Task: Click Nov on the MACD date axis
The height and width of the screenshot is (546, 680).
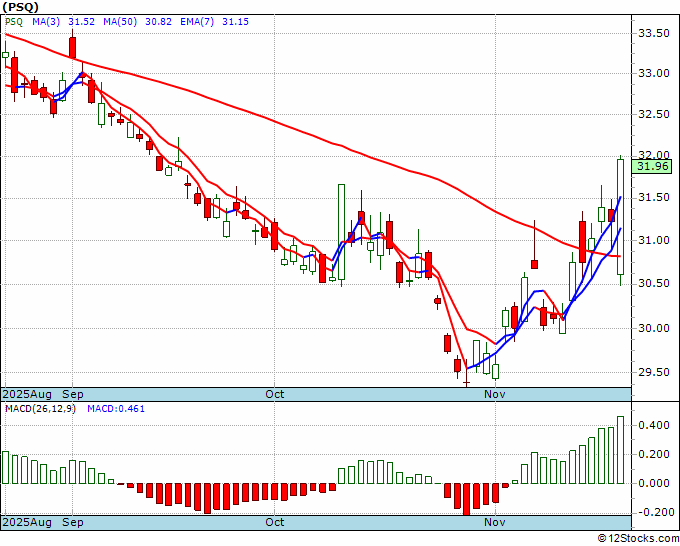Action: 495,522
